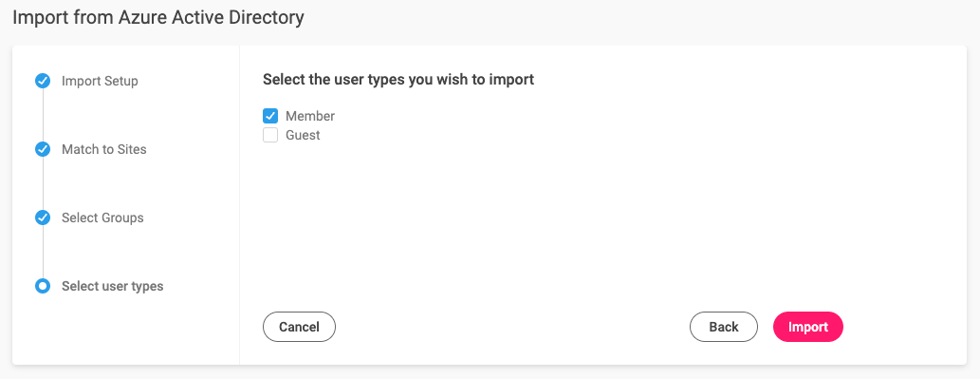Screen dimensions: 980x379
Task: Click the Import Setup completed checkmark icon
Action: tap(43, 81)
